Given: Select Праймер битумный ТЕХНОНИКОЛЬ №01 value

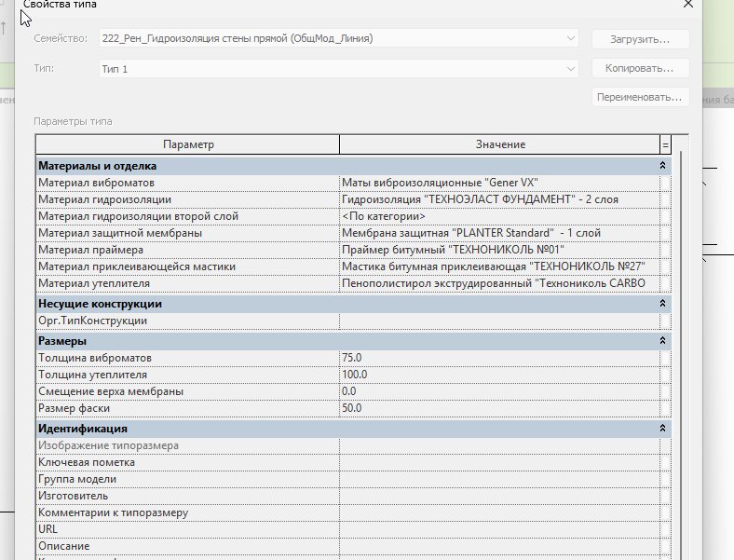Looking at the screenshot, I should tap(499, 250).
